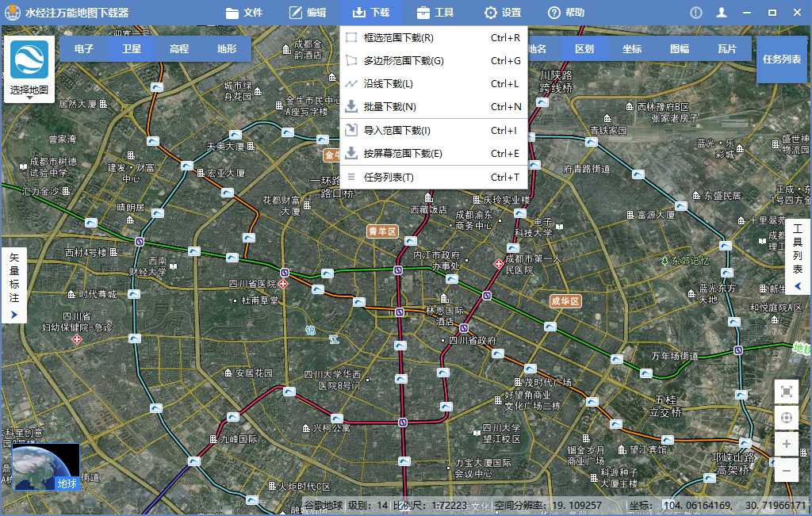Click the import icon beside 导入范围下载
The width and height of the screenshot is (812, 516).
coord(351,129)
